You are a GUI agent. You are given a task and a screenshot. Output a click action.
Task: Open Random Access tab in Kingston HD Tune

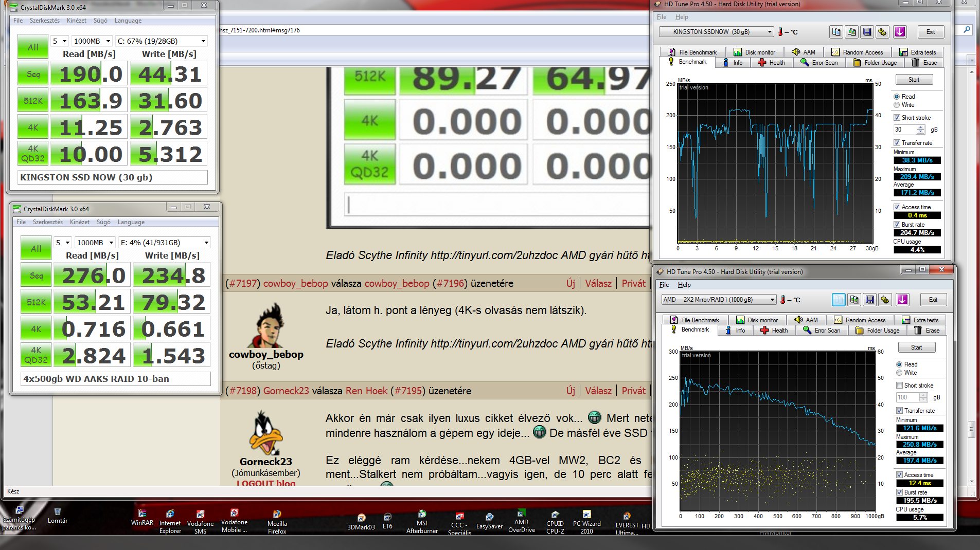857,52
